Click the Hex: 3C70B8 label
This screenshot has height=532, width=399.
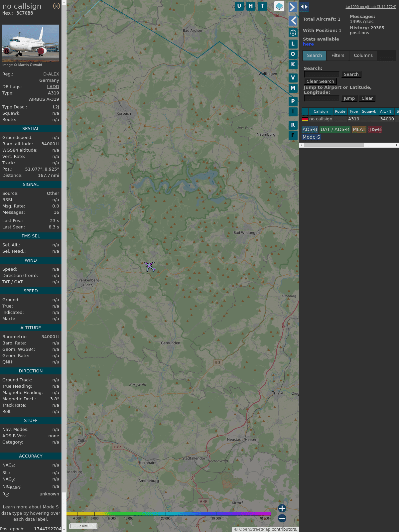point(18,13)
